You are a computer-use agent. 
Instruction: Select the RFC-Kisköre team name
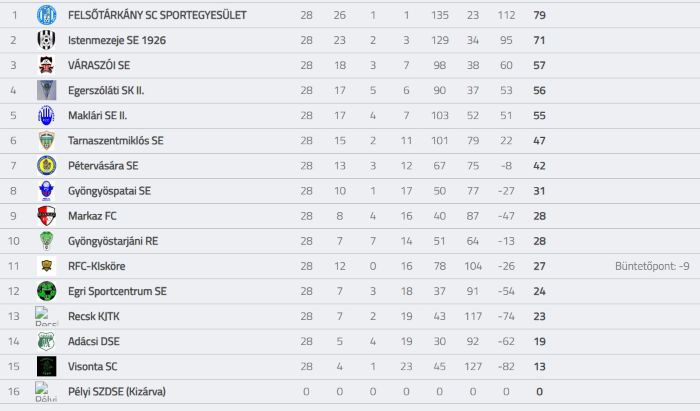pyautogui.click(x=96, y=266)
